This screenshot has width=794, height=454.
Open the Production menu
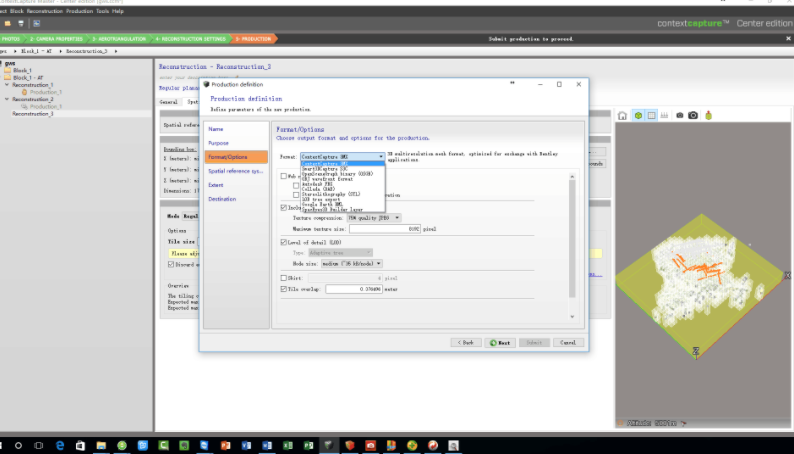pos(80,11)
